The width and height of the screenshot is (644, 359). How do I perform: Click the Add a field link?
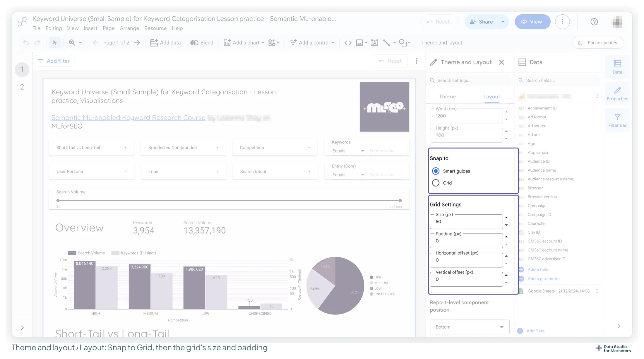tap(538, 269)
